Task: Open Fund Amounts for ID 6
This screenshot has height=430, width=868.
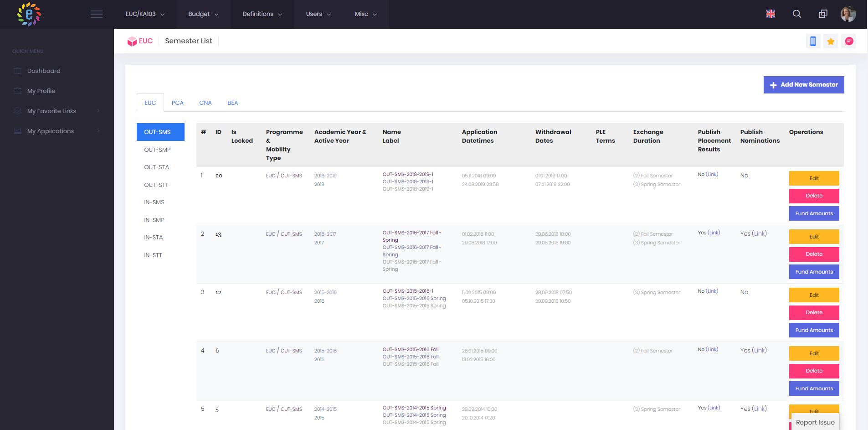Action: 814,389
